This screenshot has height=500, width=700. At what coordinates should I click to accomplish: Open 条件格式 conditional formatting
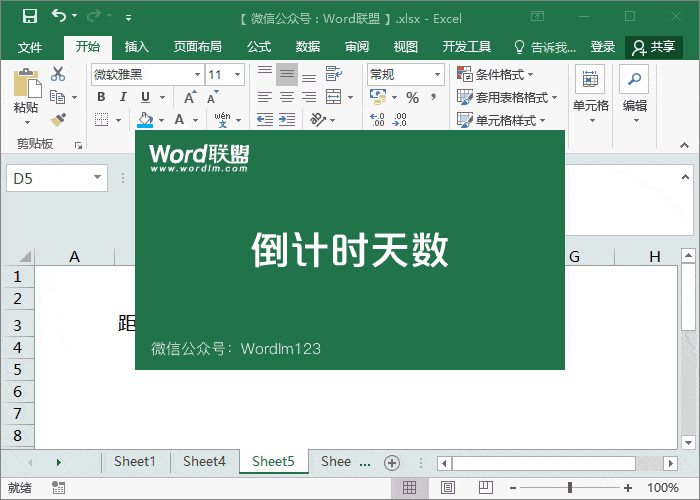click(x=495, y=75)
